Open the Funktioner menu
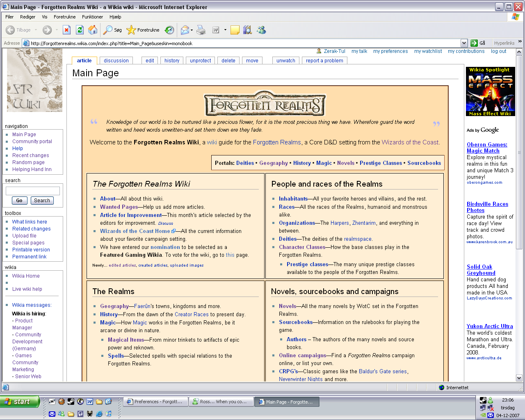 [92, 17]
